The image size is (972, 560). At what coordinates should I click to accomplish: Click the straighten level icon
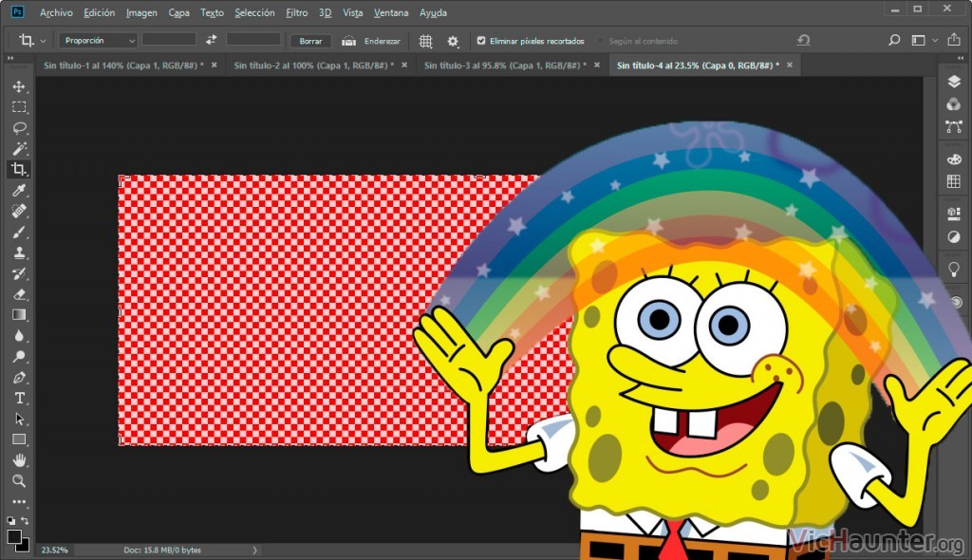point(349,41)
